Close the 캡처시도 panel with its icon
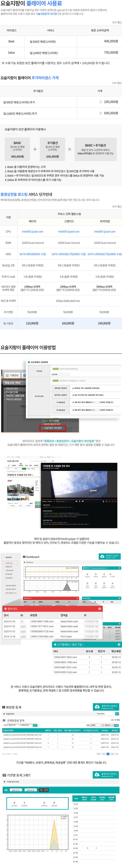 (99, 609)
